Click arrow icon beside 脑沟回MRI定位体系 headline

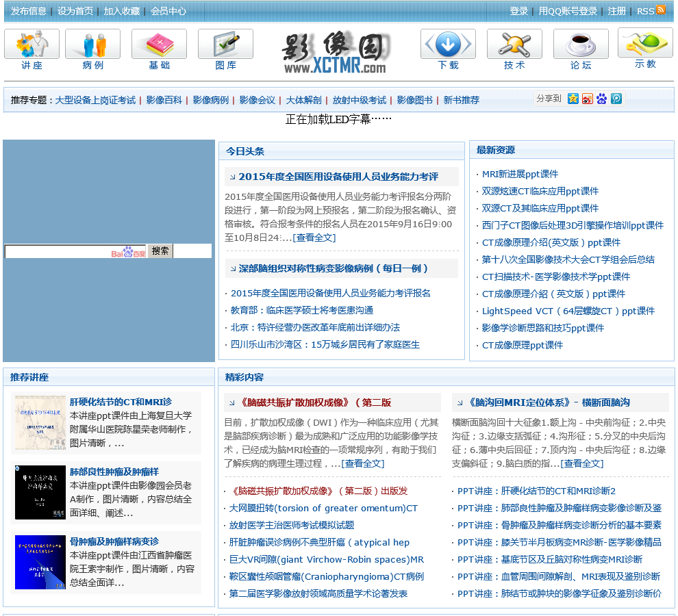460,403
